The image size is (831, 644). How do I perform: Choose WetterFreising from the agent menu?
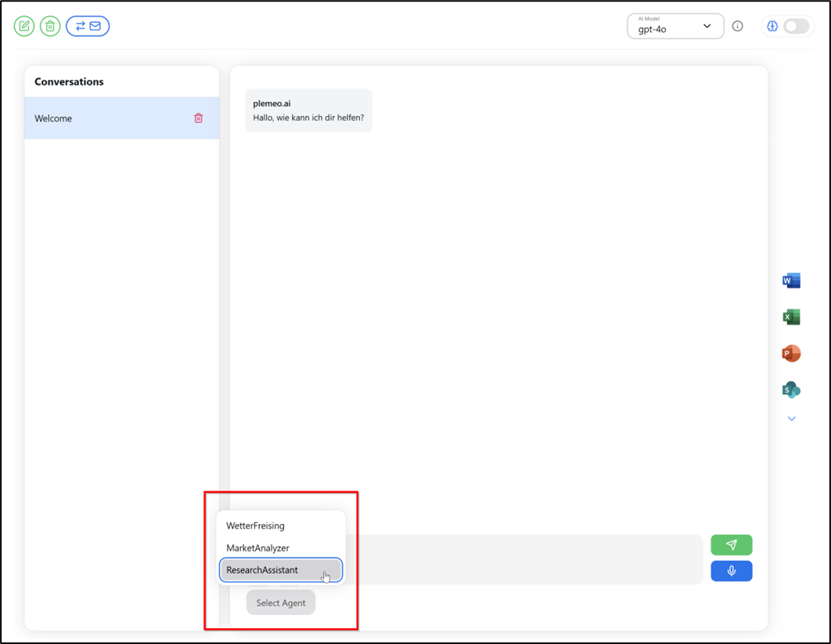click(256, 526)
